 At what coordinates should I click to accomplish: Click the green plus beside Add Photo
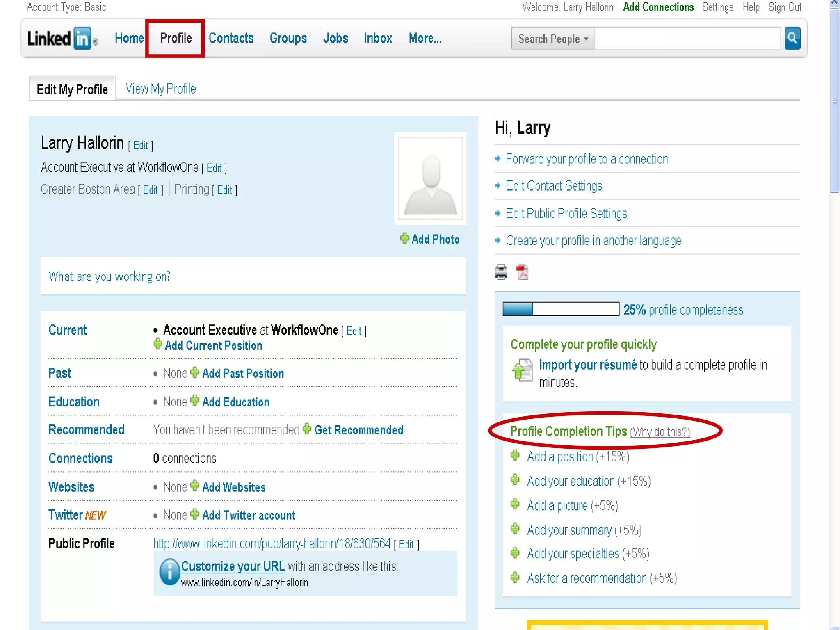pos(404,238)
